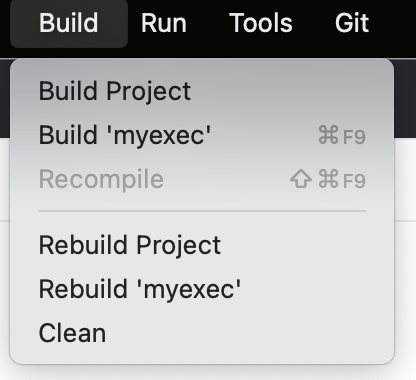Click the word 'Project' in Build Project
Screen dimensions: 416x380
pos(148,92)
